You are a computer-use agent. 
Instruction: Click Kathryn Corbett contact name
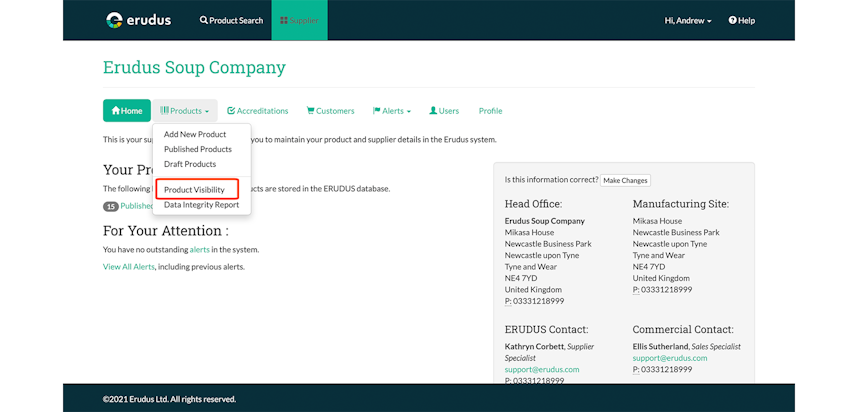[x=534, y=346]
